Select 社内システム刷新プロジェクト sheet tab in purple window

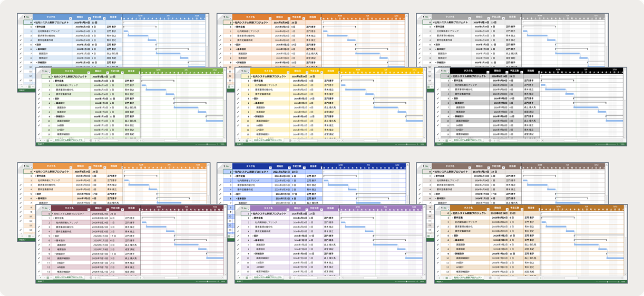(268, 278)
